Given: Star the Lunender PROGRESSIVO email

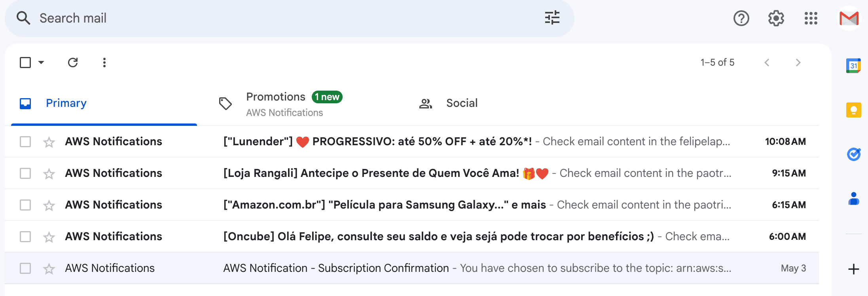Looking at the screenshot, I should tap(49, 142).
